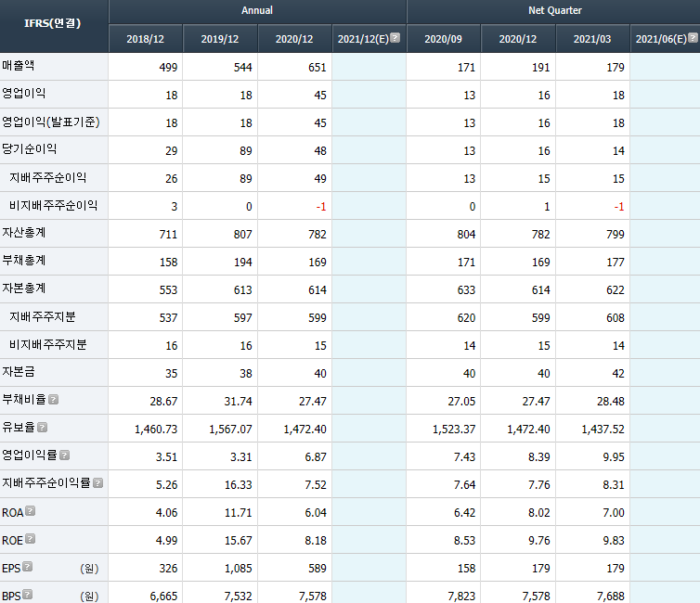
Task: Click the 15.67 ROE value
Action: pyautogui.click(x=239, y=541)
